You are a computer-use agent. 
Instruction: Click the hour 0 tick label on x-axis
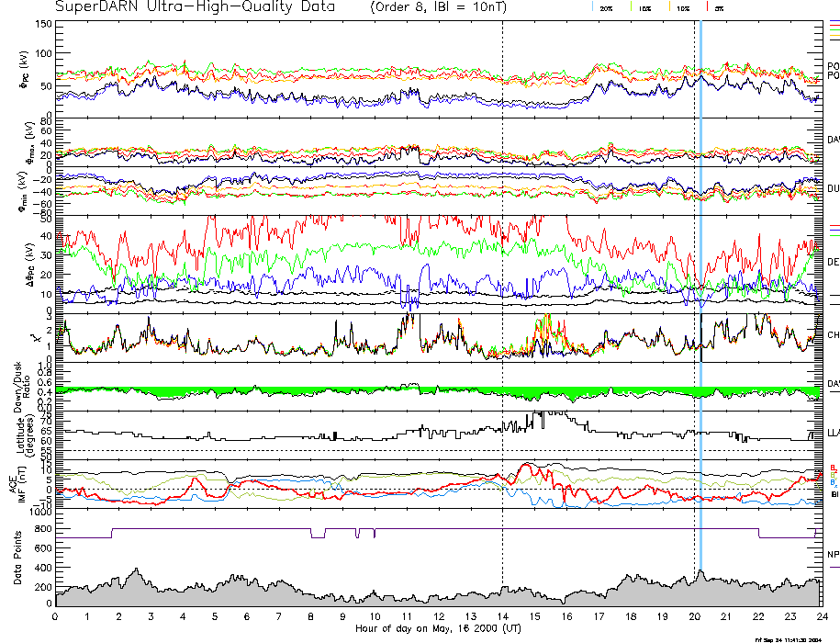[x=55, y=617]
